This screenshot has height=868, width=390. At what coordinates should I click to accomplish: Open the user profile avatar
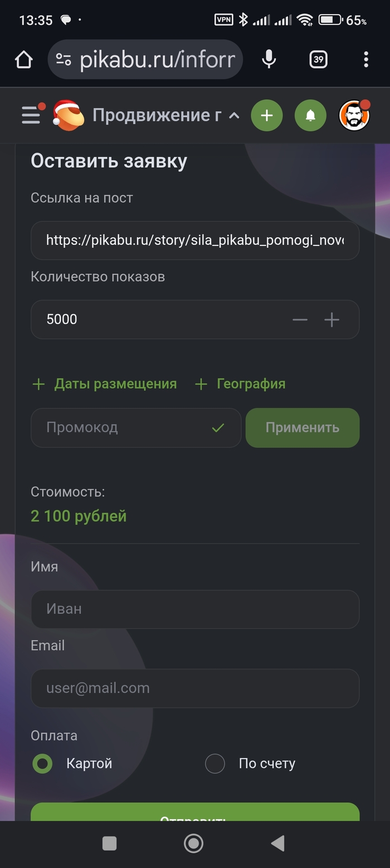pos(354,115)
